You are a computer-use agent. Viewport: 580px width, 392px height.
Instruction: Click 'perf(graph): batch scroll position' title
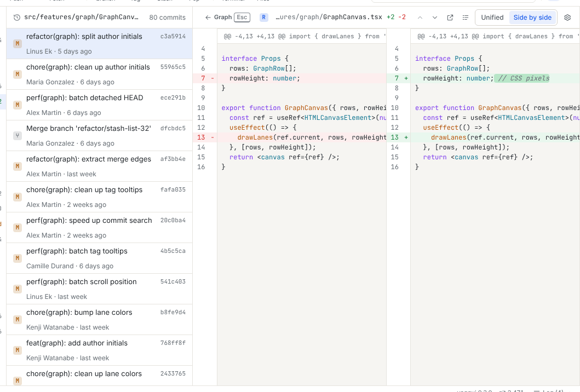[82, 282]
